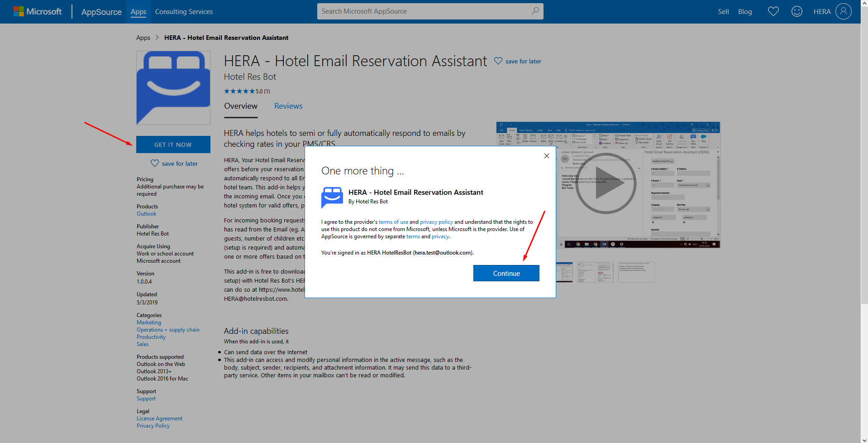The image size is (868, 443).
Task: Go to Apps in the breadcrumb
Action: coord(143,38)
